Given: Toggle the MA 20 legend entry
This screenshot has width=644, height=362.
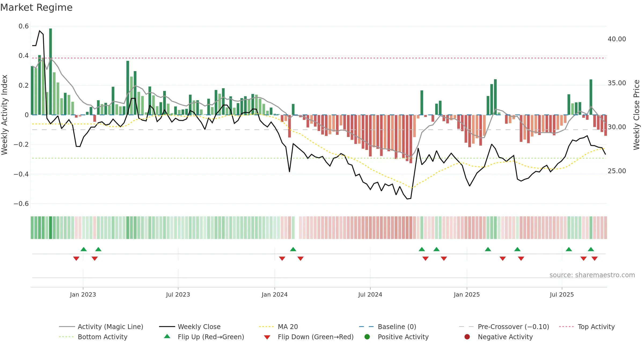Looking at the screenshot, I should click(278, 327).
